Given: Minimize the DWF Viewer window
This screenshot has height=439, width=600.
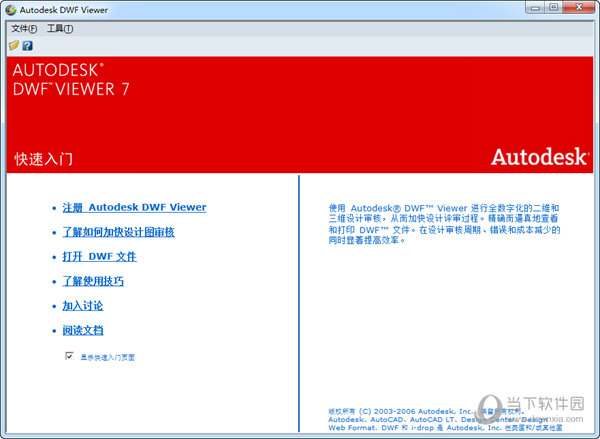Looking at the screenshot, I should point(535,7).
